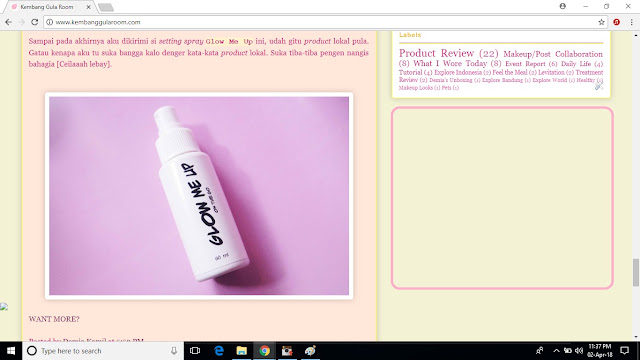Show hidden system tray icons
This screenshot has height=360, width=640.
556,351
